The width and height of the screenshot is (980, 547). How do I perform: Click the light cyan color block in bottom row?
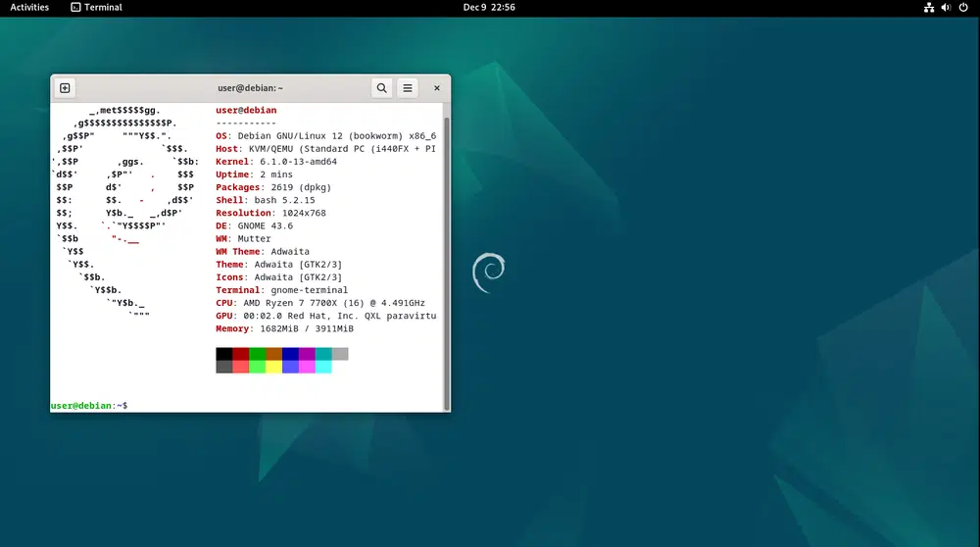tap(323, 367)
